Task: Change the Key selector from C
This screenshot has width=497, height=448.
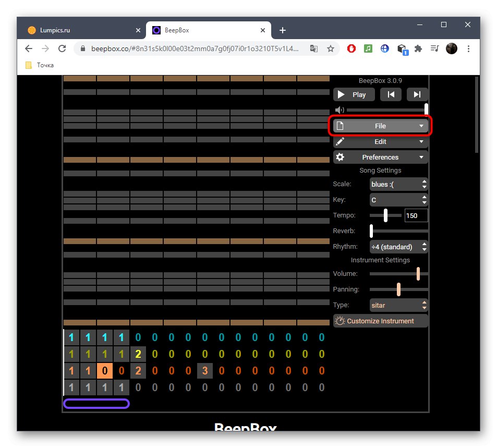Action: (399, 200)
